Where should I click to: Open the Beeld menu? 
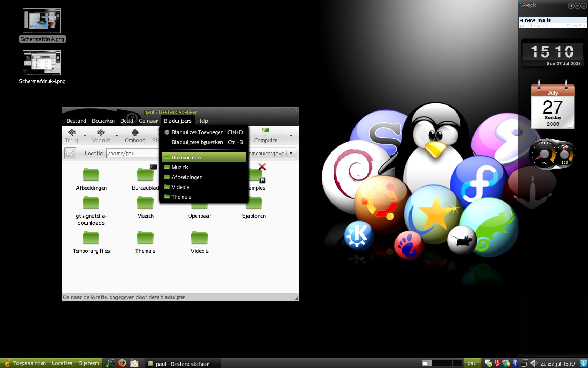coord(127,121)
